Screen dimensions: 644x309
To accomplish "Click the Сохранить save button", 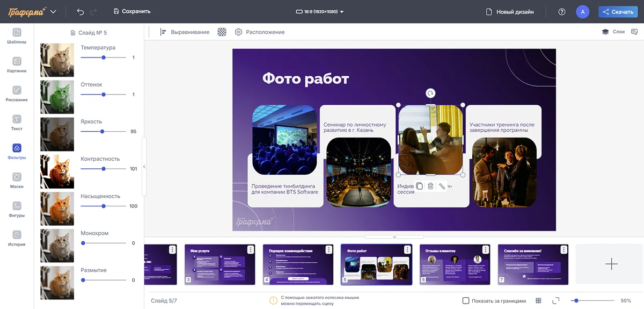I will tap(132, 11).
